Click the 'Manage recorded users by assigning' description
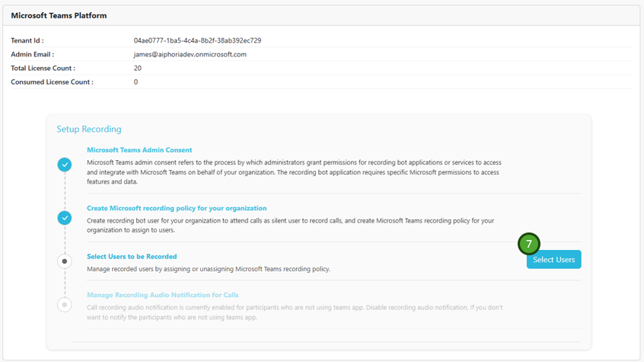 pos(209,269)
